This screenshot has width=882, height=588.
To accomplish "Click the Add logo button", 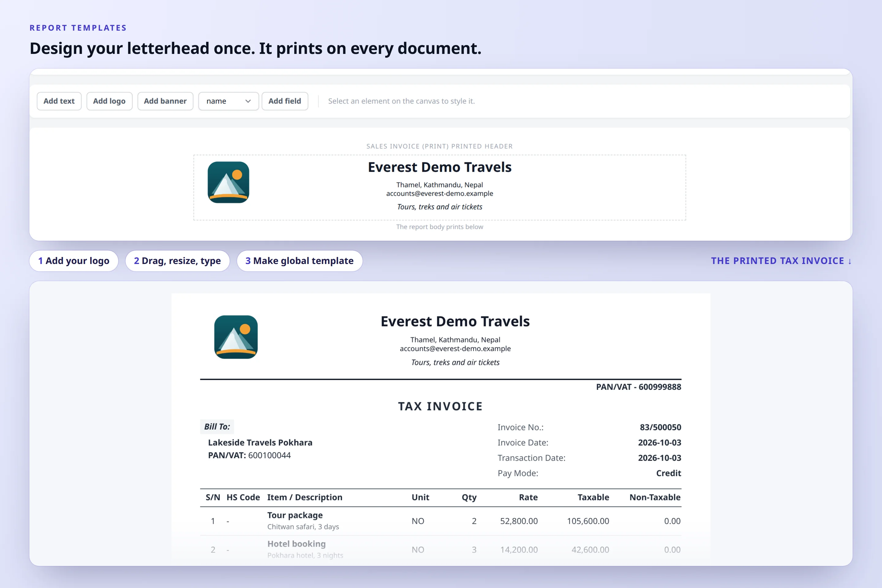I will [x=109, y=101].
